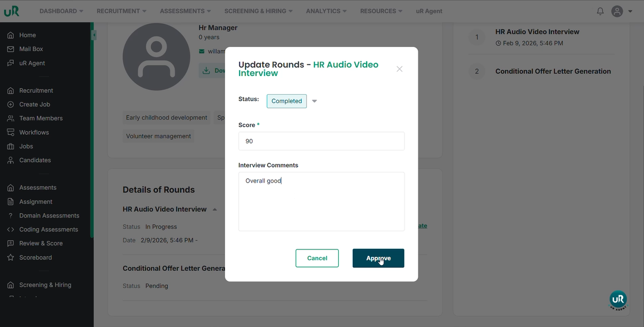
Task: Click the Interview Comments text area
Action: (321, 201)
